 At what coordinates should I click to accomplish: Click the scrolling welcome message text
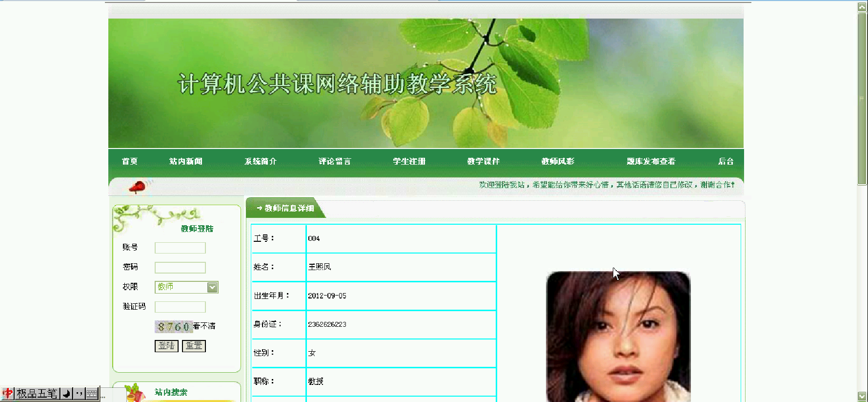coord(606,185)
